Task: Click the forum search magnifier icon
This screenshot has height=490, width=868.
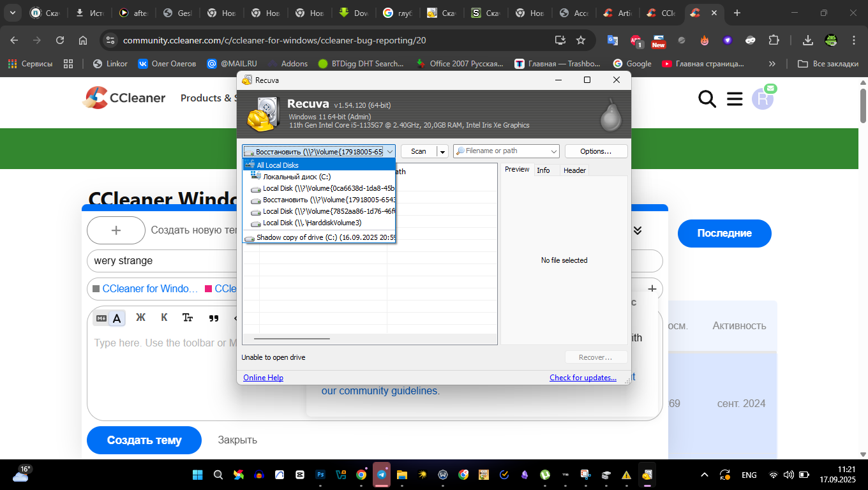Action: tap(707, 99)
